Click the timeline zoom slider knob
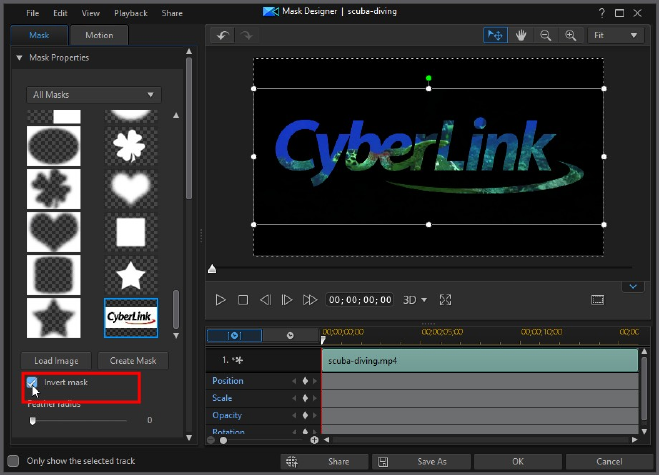Screen dimensions: 659x475 coord(224,440)
